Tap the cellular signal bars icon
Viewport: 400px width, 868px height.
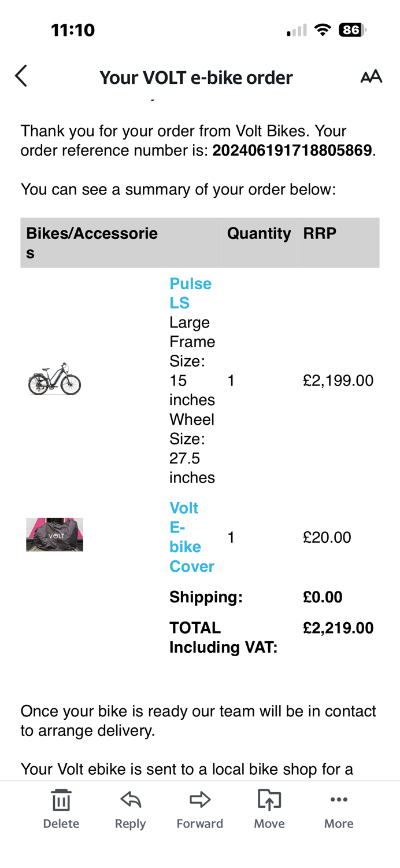tap(297, 30)
